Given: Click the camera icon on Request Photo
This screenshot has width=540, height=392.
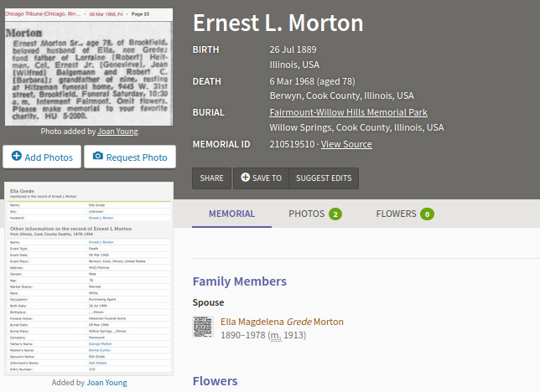Looking at the screenshot, I should point(98,156).
